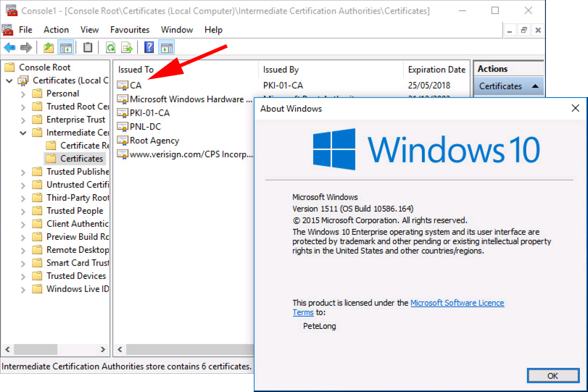588x392 pixels.
Task: Click the Up one level folder icon
Action: click(x=49, y=48)
